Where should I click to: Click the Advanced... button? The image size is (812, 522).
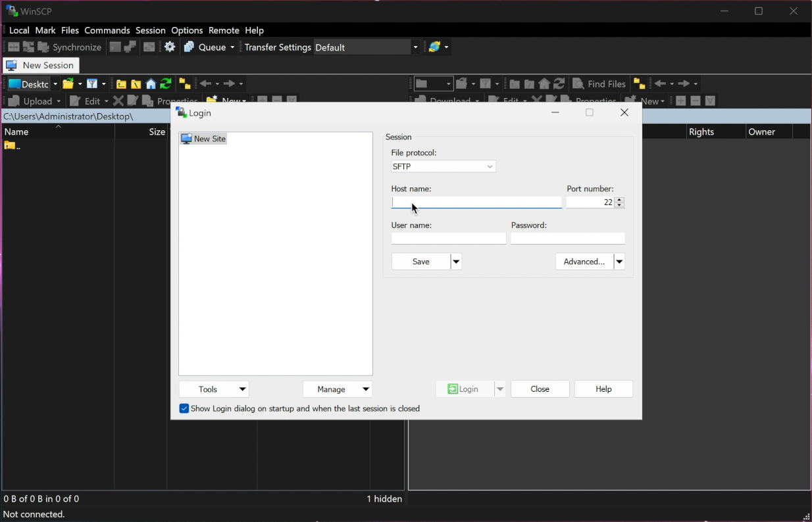(x=584, y=262)
